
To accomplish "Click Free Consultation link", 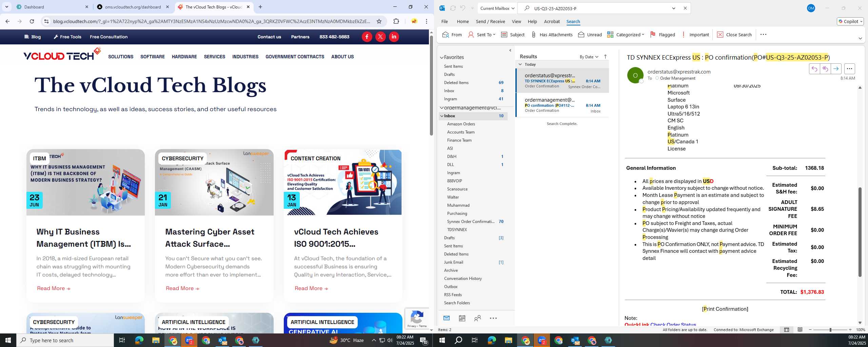I will (108, 37).
